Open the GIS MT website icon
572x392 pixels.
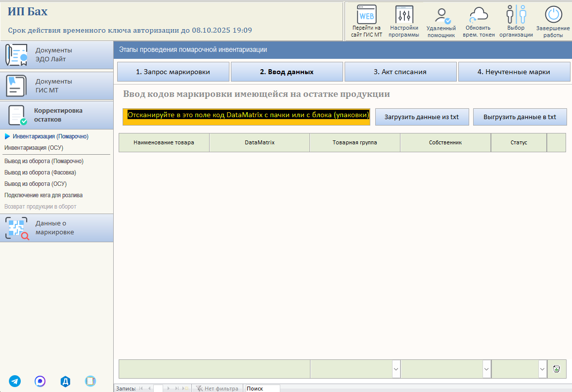(x=366, y=14)
